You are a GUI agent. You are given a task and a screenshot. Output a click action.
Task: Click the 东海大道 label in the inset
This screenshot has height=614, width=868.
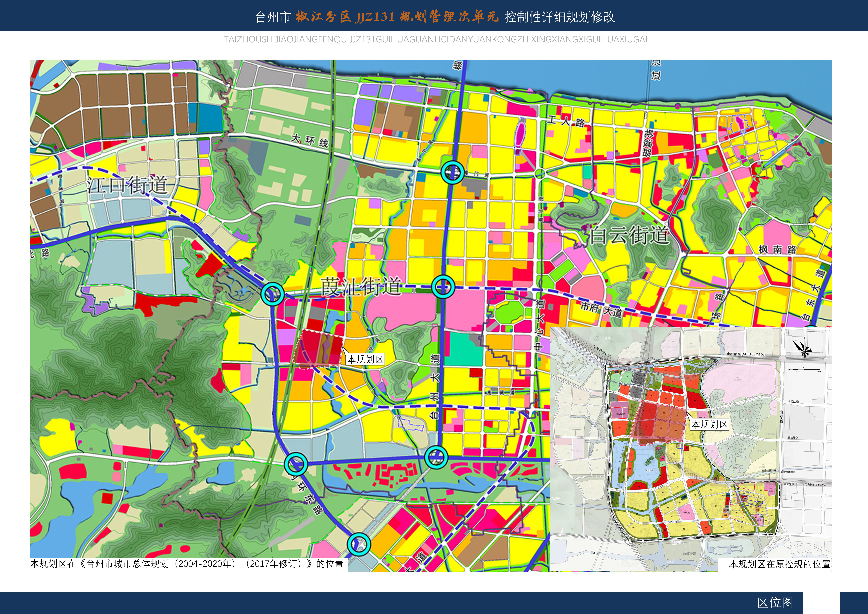tap(794, 402)
